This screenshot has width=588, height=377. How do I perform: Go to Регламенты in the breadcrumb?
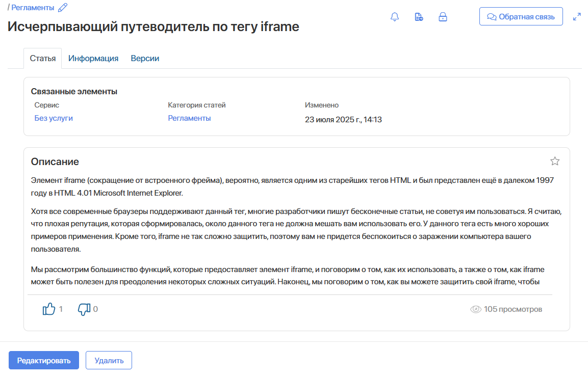click(x=33, y=8)
